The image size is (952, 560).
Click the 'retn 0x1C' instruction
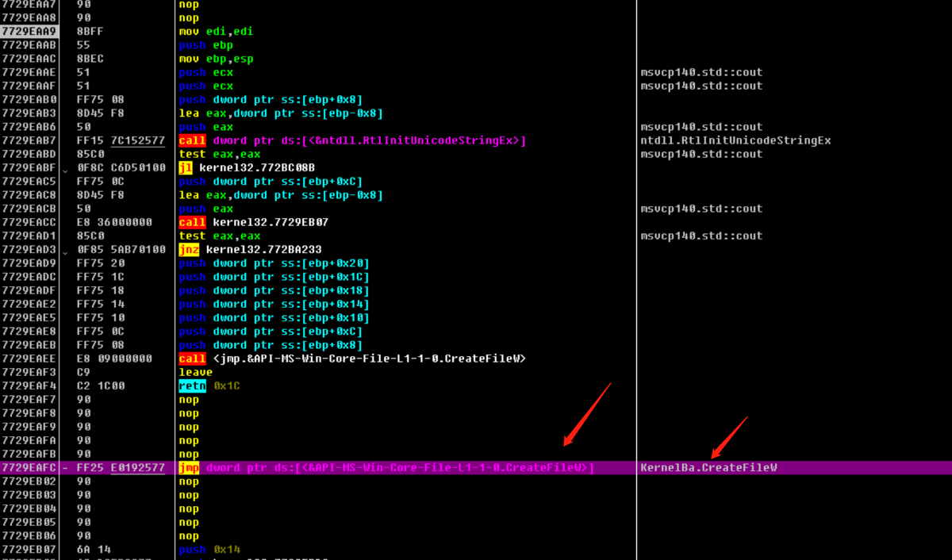click(x=209, y=386)
